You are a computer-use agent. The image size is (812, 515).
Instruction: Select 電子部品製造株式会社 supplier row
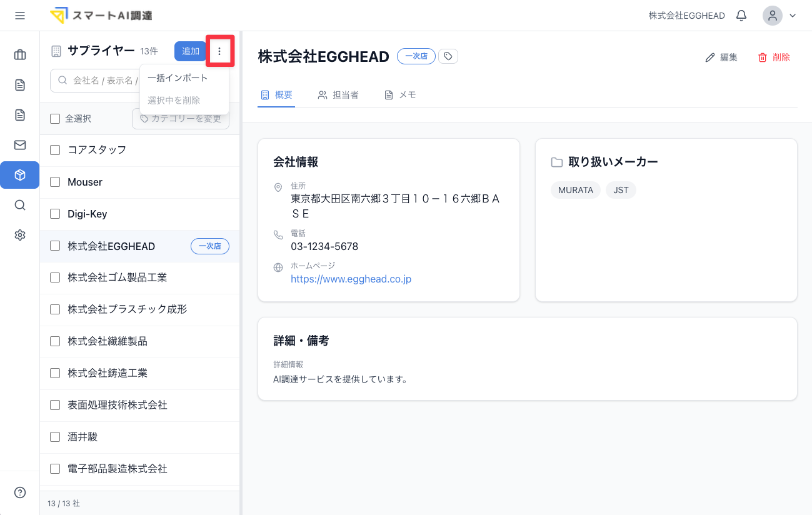[140, 469]
